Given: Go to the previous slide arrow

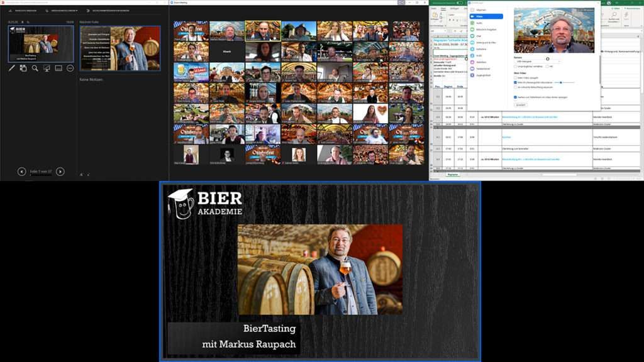Looking at the screenshot, I should click(x=22, y=172).
